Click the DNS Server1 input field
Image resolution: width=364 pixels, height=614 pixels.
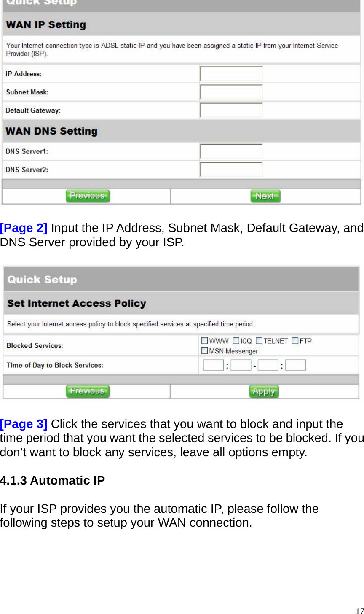coord(230,151)
